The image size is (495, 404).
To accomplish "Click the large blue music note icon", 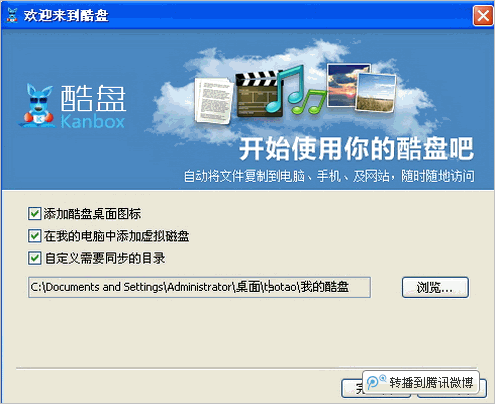I will coord(285,88).
